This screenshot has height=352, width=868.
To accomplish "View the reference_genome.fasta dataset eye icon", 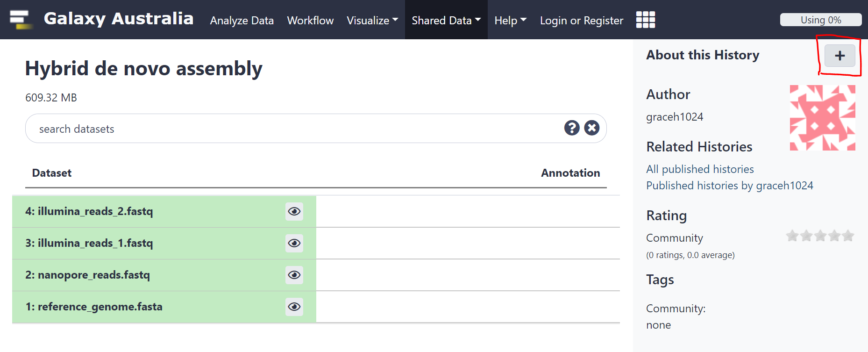I will point(294,307).
